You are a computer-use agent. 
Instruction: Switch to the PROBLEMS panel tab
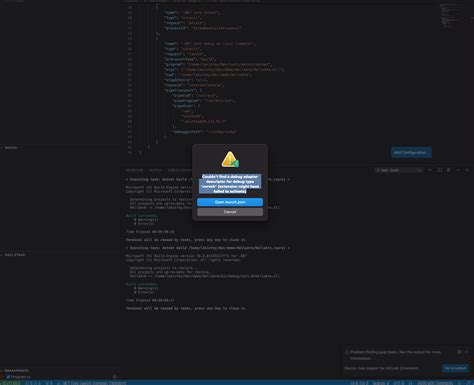[134, 170]
